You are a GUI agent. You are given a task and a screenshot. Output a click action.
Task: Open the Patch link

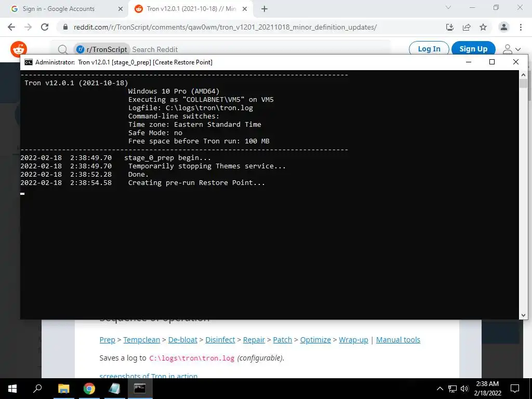click(282, 340)
